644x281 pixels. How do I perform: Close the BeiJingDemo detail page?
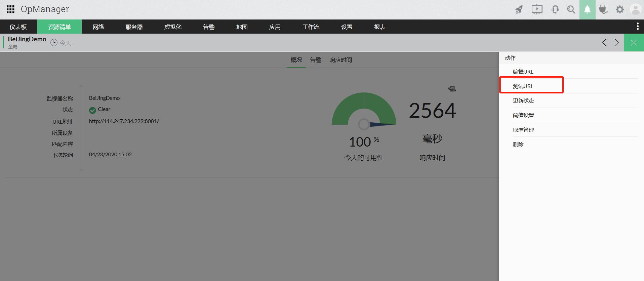click(x=634, y=43)
